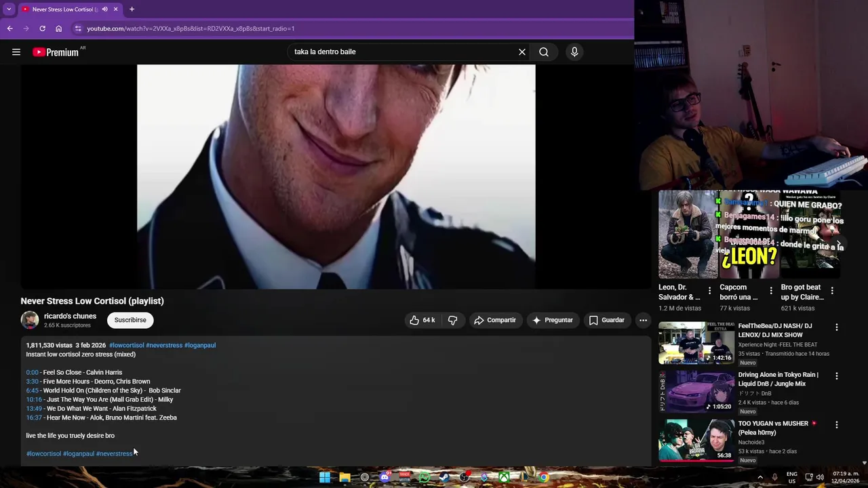
Task: Subscribe using Suscribirse button
Action: click(x=130, y=320)
